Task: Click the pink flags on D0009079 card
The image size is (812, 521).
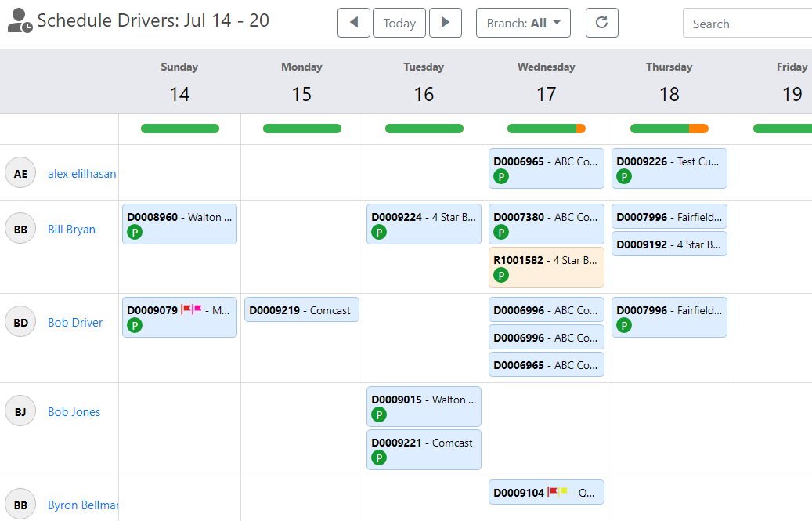Action: point(192,310)
